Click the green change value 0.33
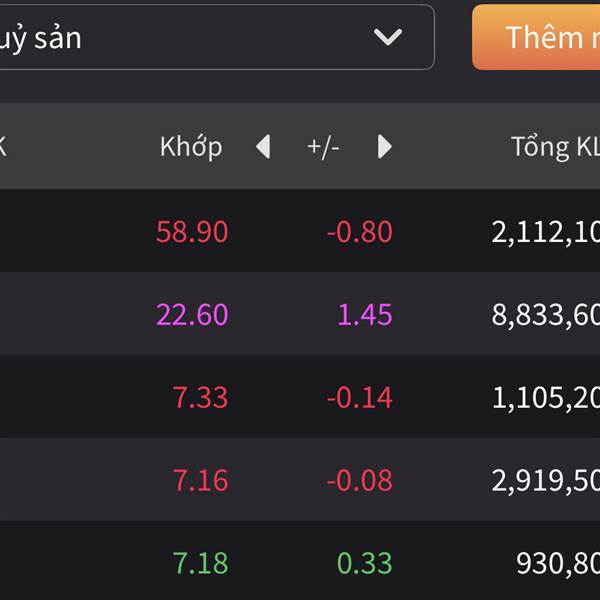Image resolution: width=600 pixels, height=600 pixels. 365,563
